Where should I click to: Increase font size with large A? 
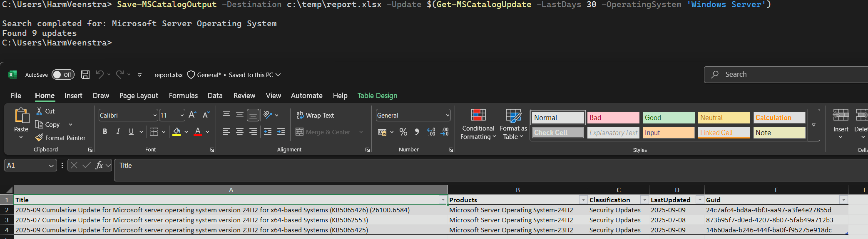coord(192,115)
